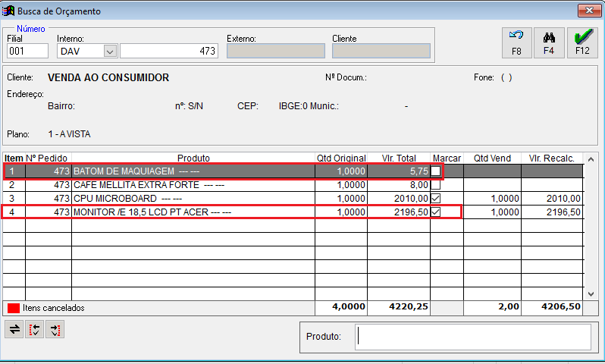Click the Filial 001 input field
This screenshot has width=605, height=364.
coord(28,52)
